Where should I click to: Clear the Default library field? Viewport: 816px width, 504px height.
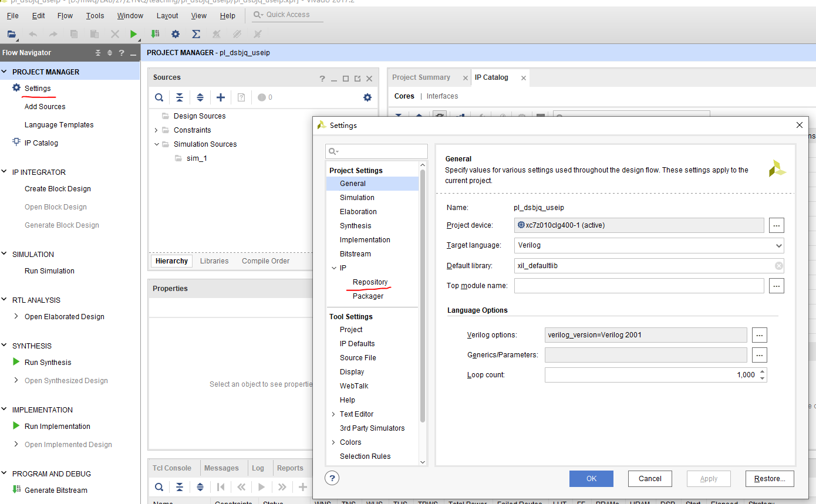(778, 266)
